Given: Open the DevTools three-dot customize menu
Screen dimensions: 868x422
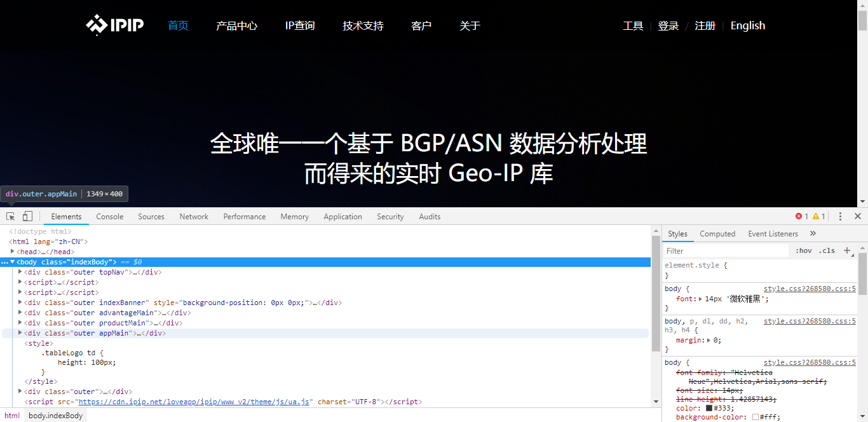Looking at the screenshot, I should (840, 216).
